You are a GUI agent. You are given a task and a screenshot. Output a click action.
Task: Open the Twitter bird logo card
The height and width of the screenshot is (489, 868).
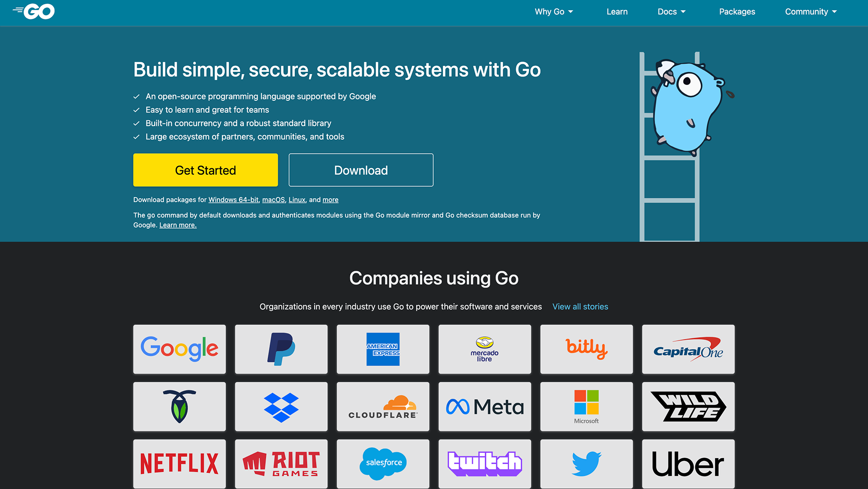[x=586, y=464]
